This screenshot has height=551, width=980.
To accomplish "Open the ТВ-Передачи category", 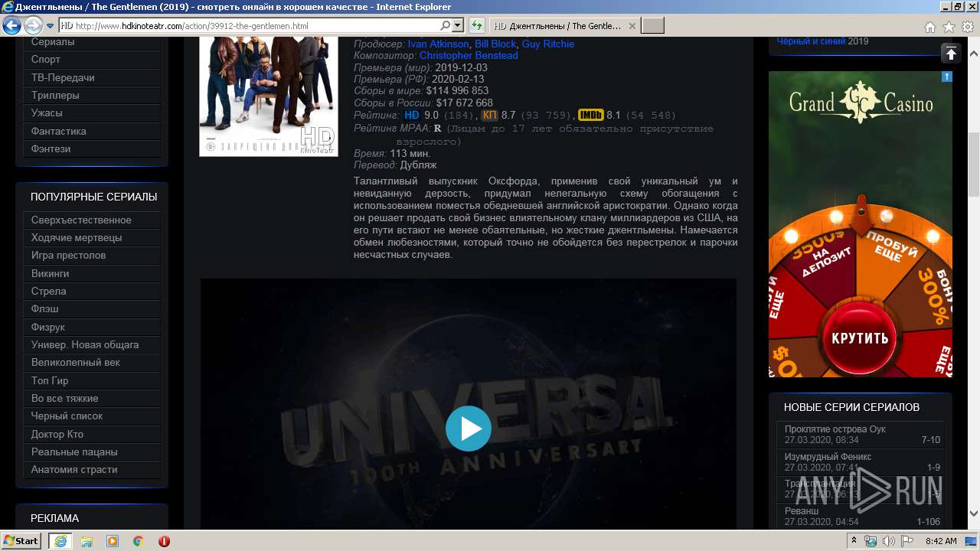I will click(x=92, y=77).
